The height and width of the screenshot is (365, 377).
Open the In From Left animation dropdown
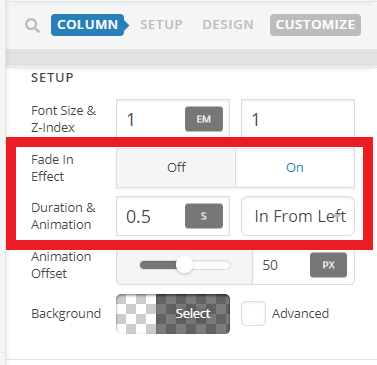click(298, 216)
